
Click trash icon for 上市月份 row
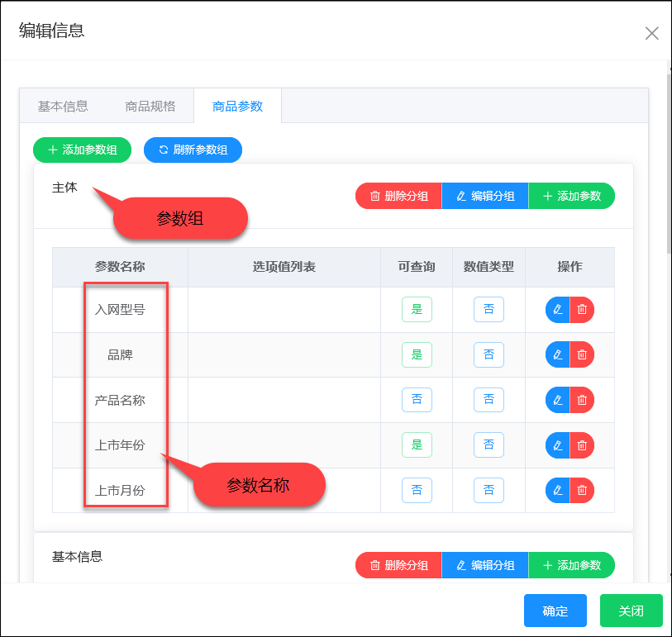coord(582,490)
